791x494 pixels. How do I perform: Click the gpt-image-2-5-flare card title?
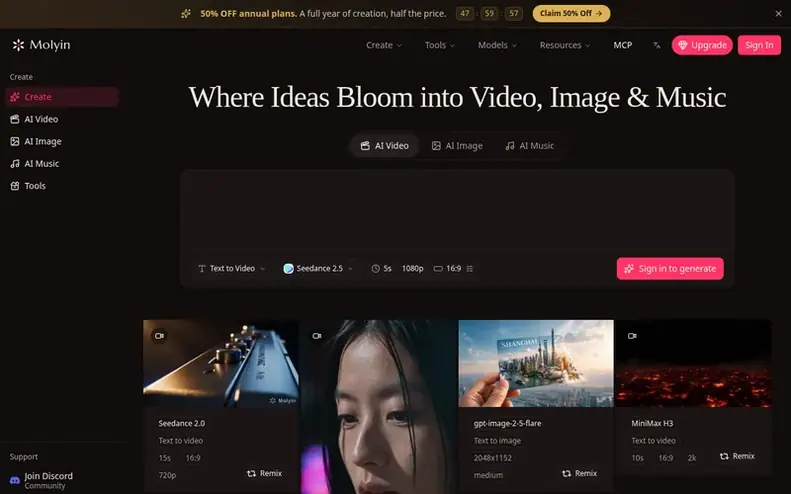tap(507, 423)
